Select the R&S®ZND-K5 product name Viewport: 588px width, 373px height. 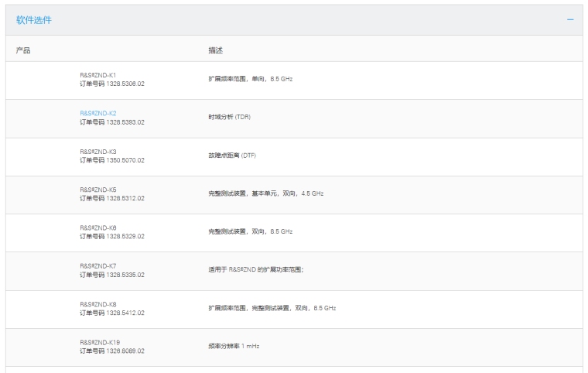(x=98, y=189)
